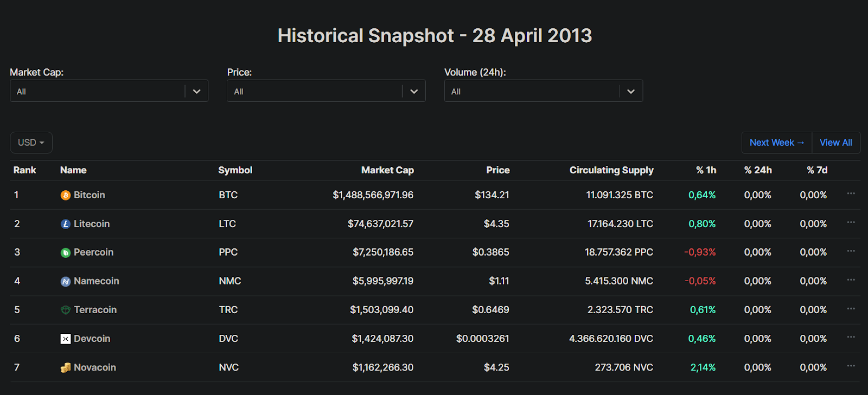Click circulating supply 17.164.230 LTC
The width and height of the screenshot is (868, 395).
click(621, 224)
